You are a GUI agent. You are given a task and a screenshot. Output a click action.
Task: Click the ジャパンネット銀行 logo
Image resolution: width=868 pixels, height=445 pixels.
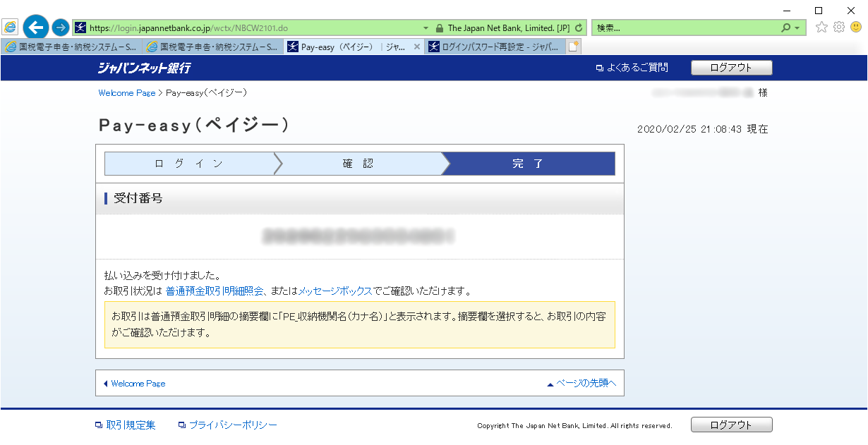click(144, 68)
